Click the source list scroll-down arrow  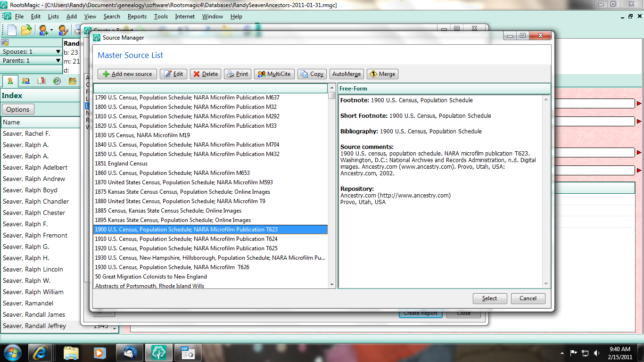pyautogui.click(x=332, y=285)
